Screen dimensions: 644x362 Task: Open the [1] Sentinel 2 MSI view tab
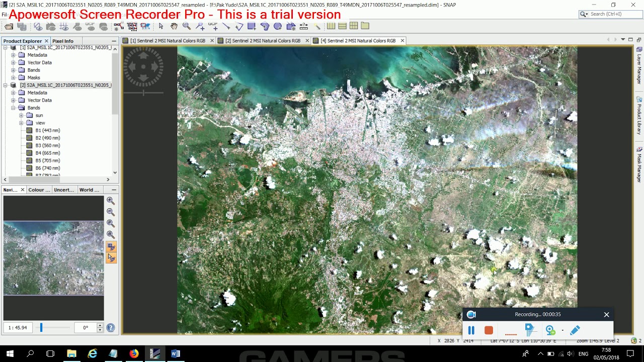pos(168,41)
